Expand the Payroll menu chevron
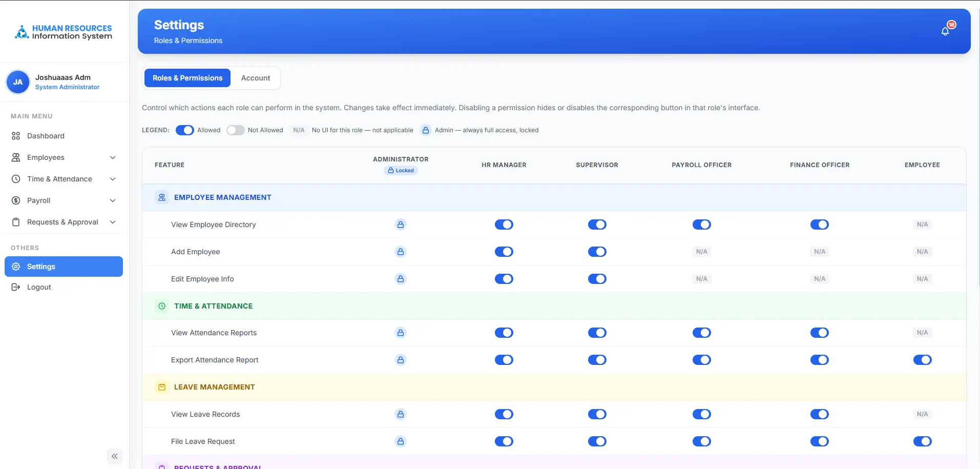Image resolution: width=980 pixels, height=469 pixels. [x=113, y=200]
